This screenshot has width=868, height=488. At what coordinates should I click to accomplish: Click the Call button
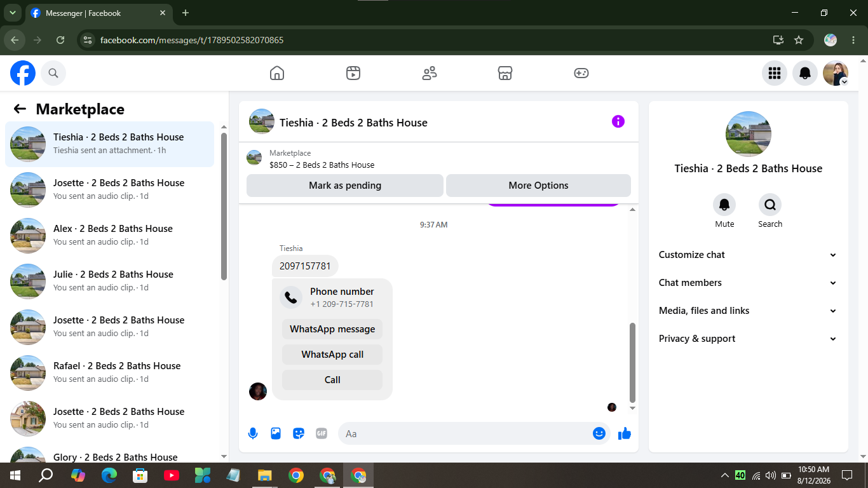332,380
